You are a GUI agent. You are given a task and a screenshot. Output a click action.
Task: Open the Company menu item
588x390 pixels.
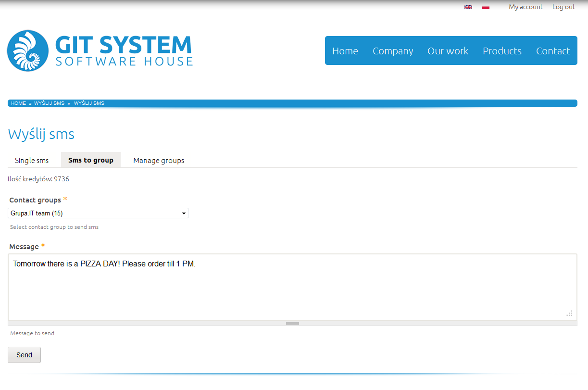tap(393, 51)
